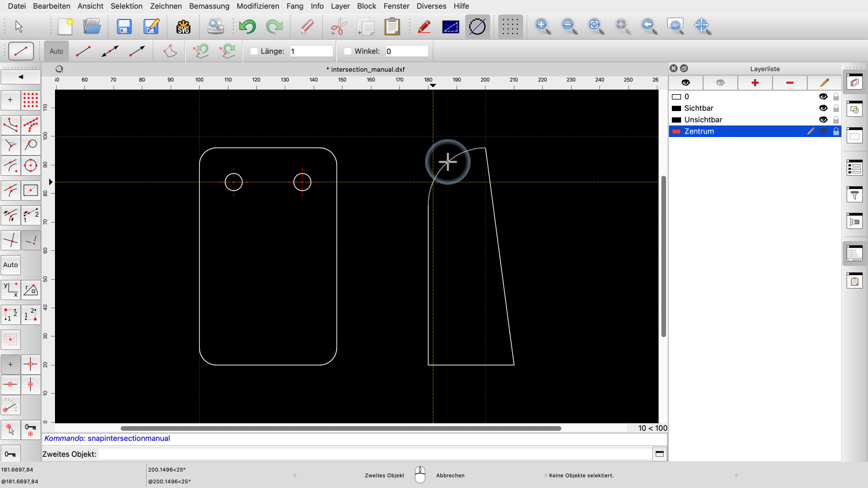Open the Bemassung menu

[209, 6]
